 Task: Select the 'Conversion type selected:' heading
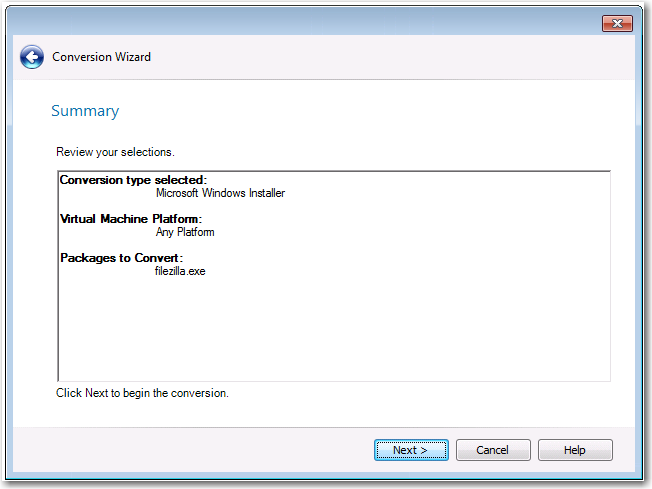pos(133,180)
